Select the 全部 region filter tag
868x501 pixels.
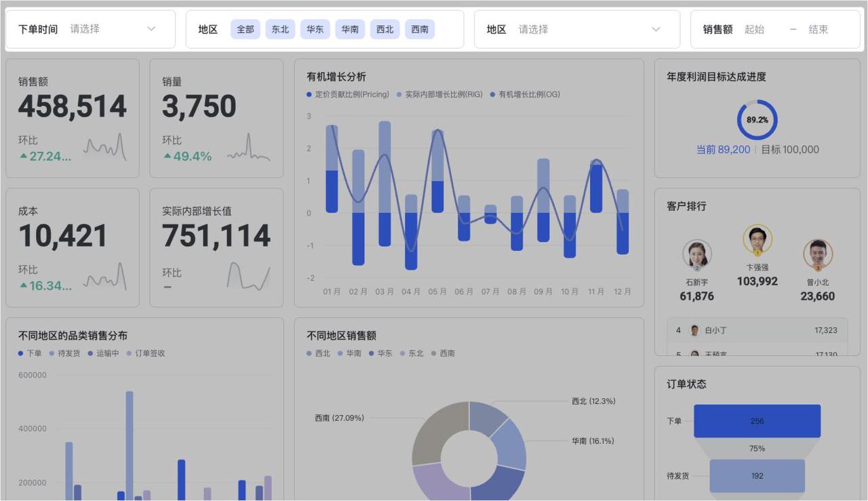pyautogui.click(x=245, y=29)
